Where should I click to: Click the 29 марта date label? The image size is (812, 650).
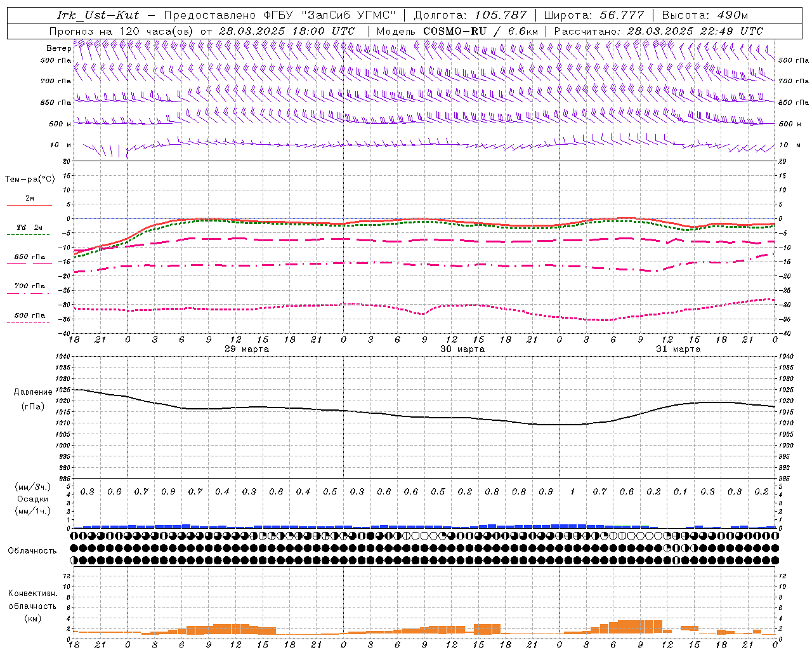click(247, 349)
